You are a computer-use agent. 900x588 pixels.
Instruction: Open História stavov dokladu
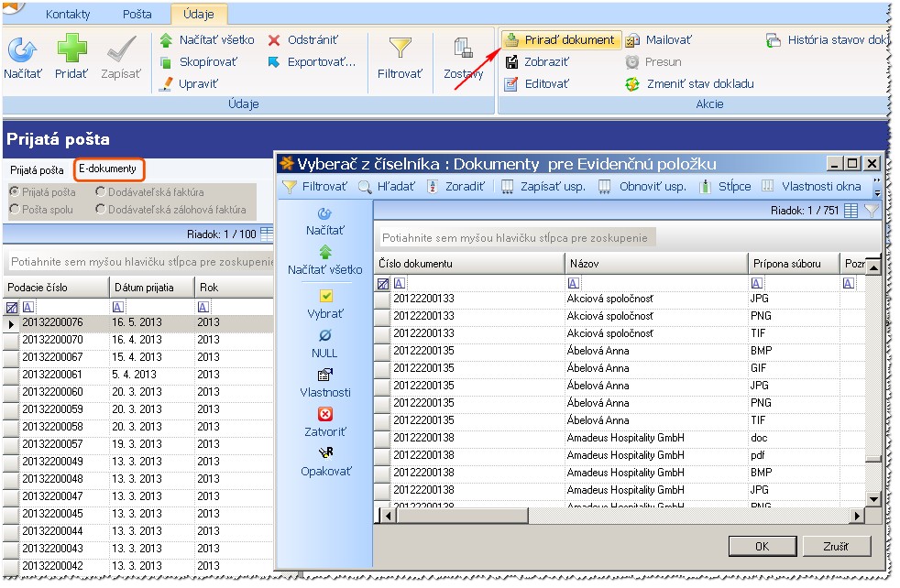(x=827, y=40)
